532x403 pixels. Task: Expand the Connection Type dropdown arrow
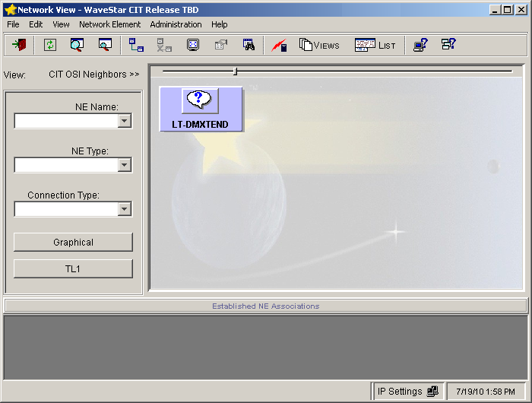125,209
